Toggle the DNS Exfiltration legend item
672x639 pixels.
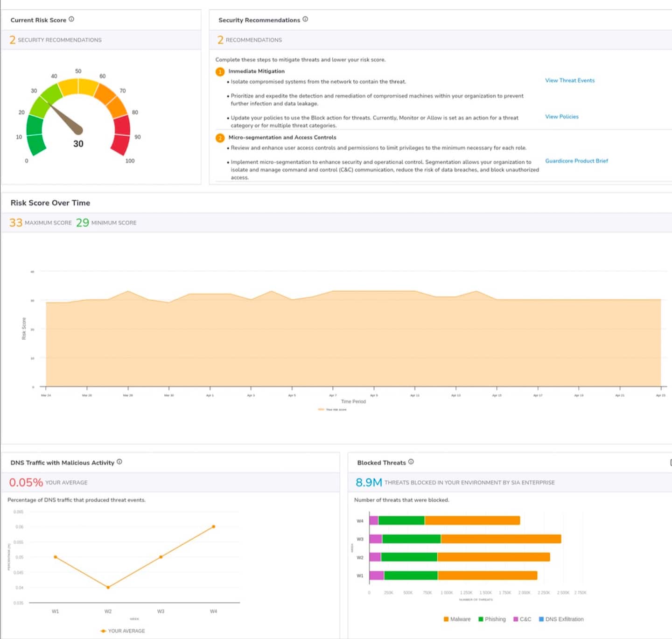tap(561, 619)
